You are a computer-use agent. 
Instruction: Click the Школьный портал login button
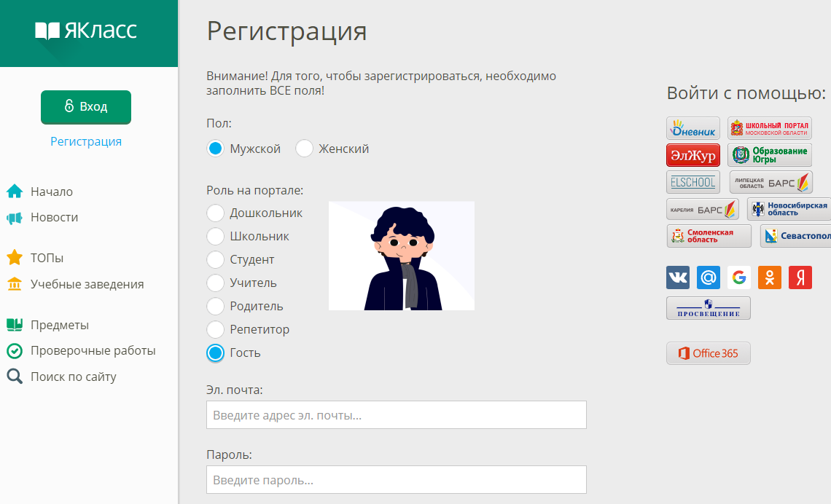[x=769, y=127]
